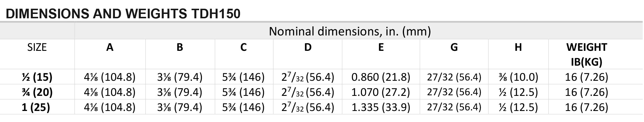Select column A value in ½ (15) row
The image size is (644, 122).
[110, 77]
